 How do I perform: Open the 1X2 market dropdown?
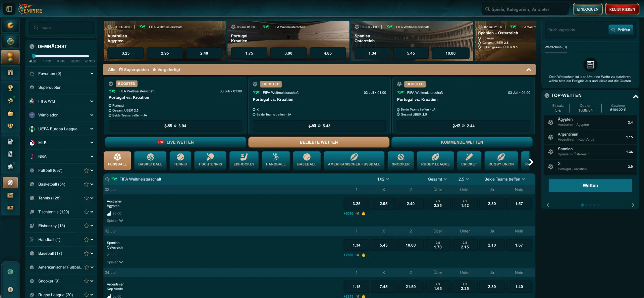pos(383,179)
